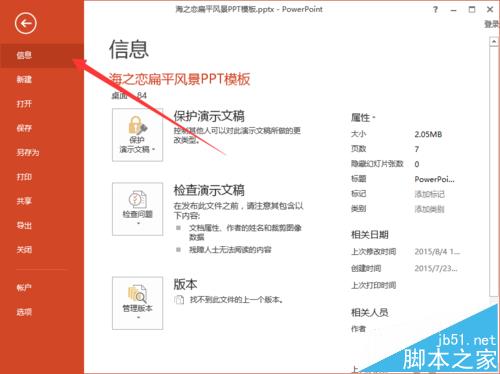Click the back arrow circle icon
Viewport: 500px width, 374px height.
(x=26, y=23)
